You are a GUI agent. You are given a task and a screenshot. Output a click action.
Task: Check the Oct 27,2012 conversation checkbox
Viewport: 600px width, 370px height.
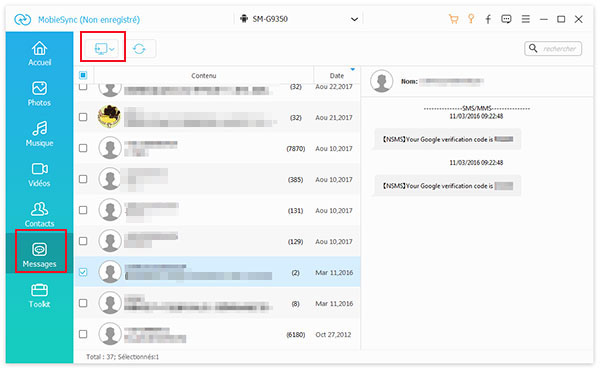83,334
